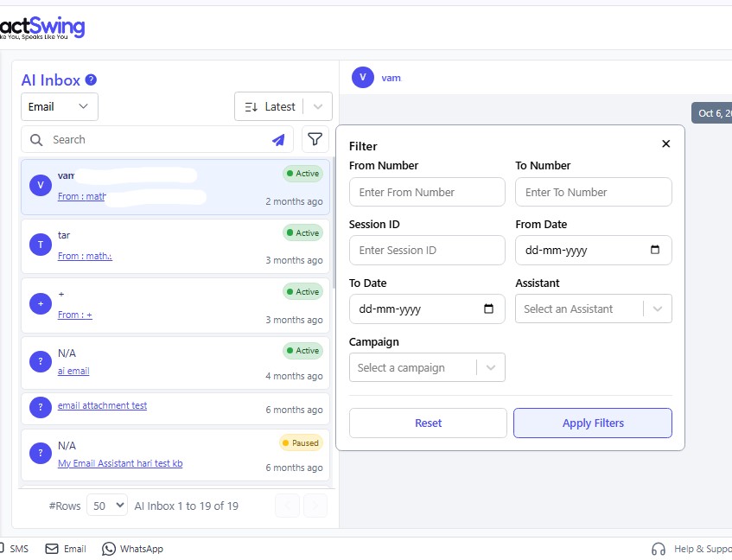Click the headphones Help & Support icon
Image resolution: width=732 pixels, height=560 pixels.
click(659, 549)
